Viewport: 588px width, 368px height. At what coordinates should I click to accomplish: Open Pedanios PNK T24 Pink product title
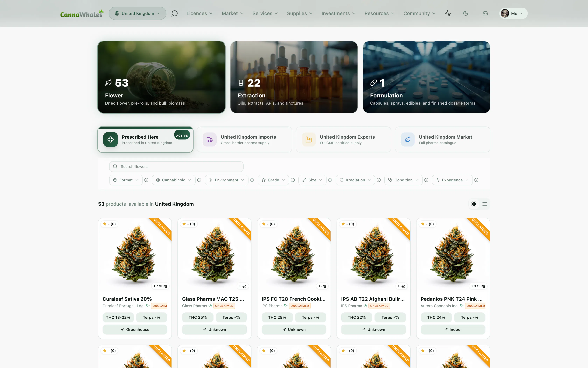pos(451,299)
